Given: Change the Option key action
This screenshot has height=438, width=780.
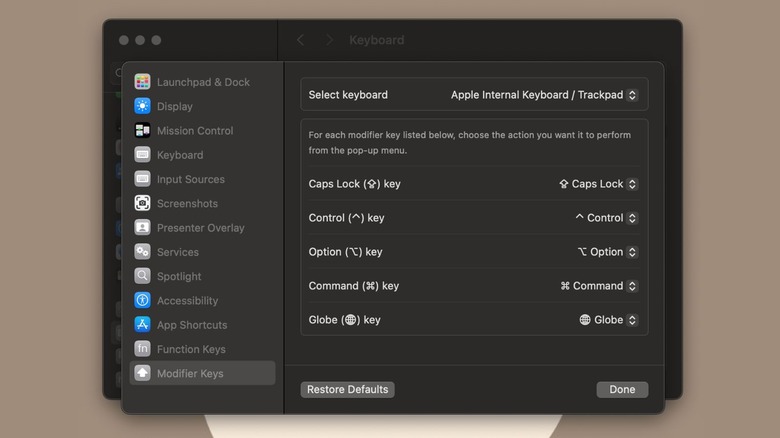Looking at the screenshot, I should [x=607, y=252].
